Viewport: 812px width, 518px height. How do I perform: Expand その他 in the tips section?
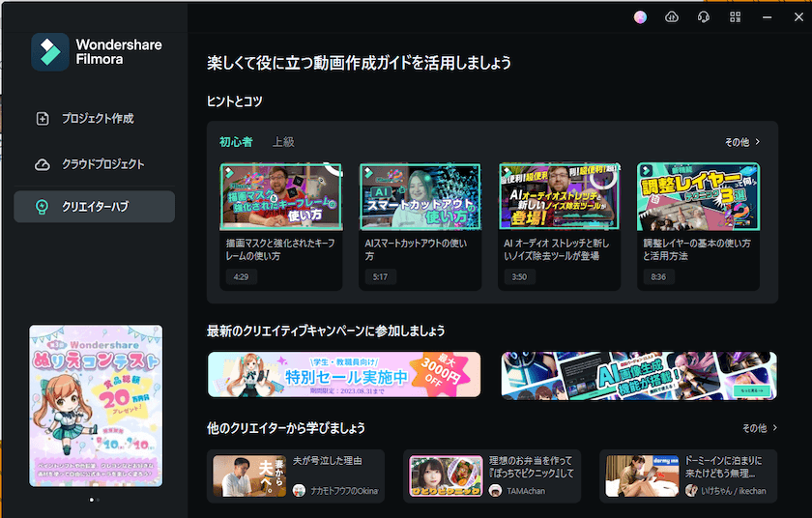[742, 142]
